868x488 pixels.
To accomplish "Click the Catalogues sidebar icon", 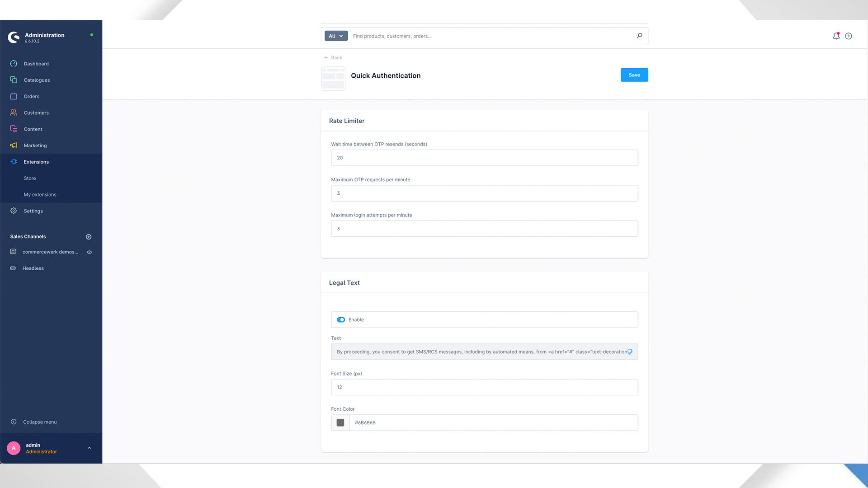I will 14,80.
